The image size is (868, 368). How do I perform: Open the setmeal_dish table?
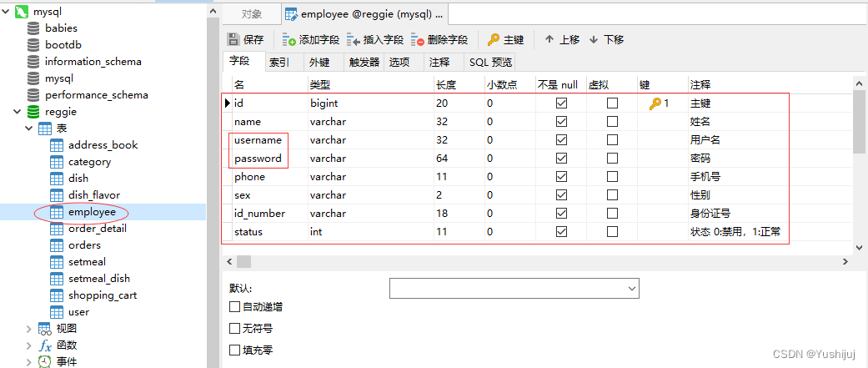click(x=99, y=278)
